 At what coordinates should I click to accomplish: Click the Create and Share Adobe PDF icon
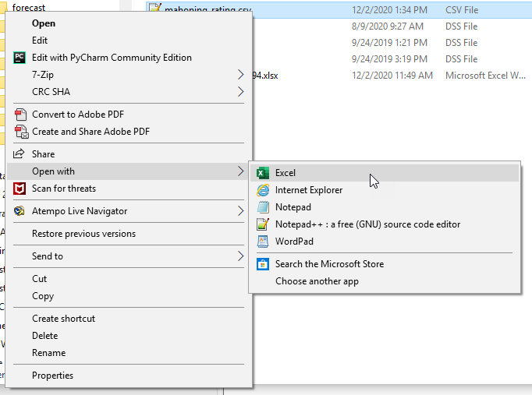pos(21,132)
